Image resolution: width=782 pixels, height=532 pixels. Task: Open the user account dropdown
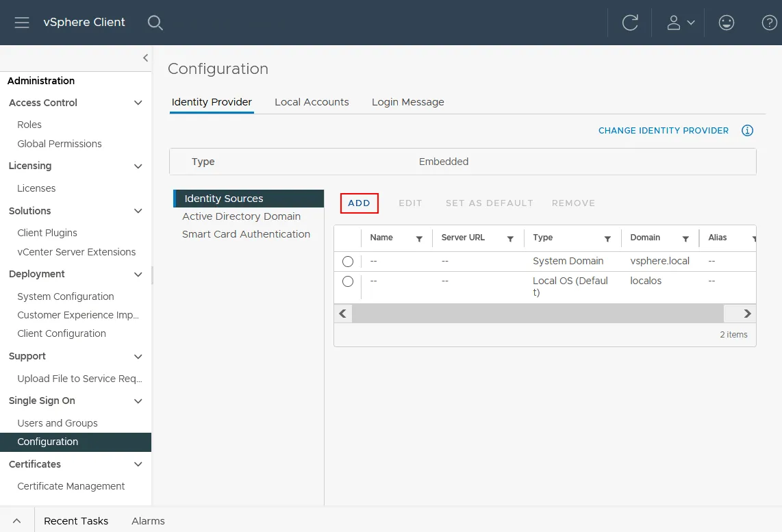coord(680,23)
